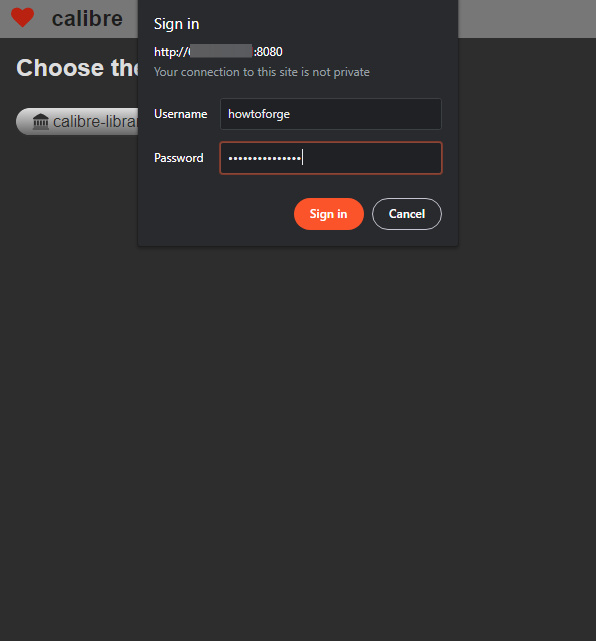Click the calibre title in header
Viewport: 596px width, 641px height.
(87, 19)
